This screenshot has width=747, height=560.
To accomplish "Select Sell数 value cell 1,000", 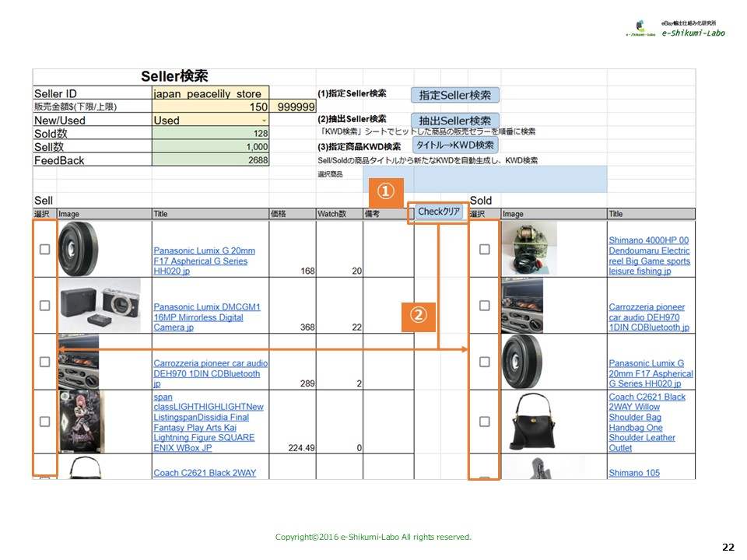I will pos(211,147).
